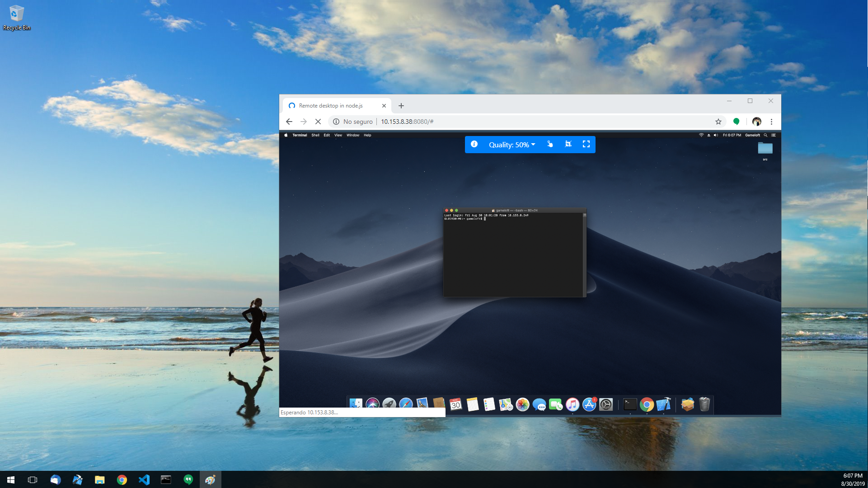
Task: Click the remote Spotlight search icon
Action: coord(765,135)
